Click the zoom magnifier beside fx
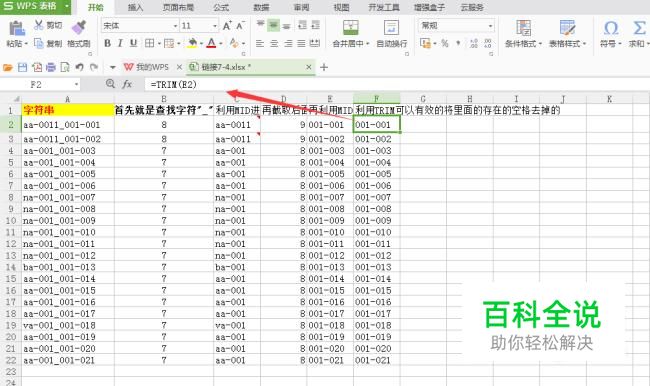This screenshot has height=386, width=650. [110, 84]
